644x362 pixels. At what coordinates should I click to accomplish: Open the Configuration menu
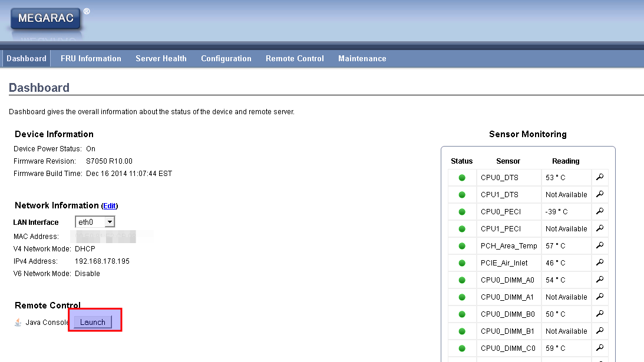(x=226, y=59)
